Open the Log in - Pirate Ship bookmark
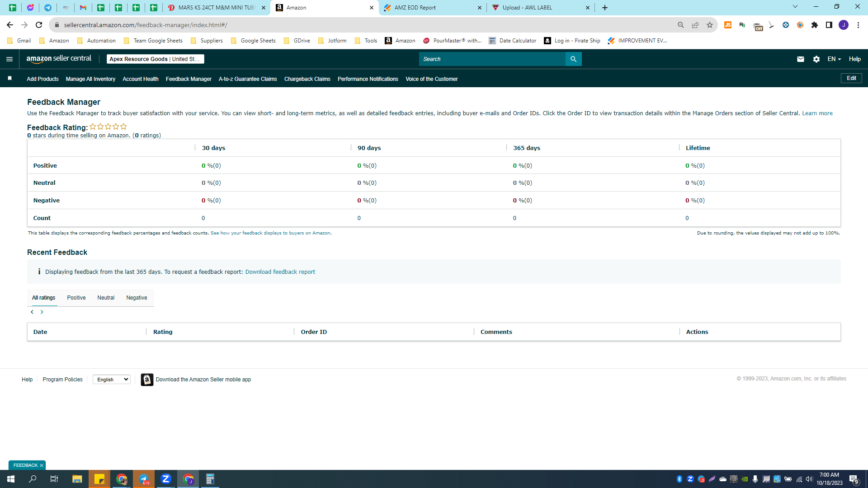Viewport: 868px width, 488px height. pos(572,41)
